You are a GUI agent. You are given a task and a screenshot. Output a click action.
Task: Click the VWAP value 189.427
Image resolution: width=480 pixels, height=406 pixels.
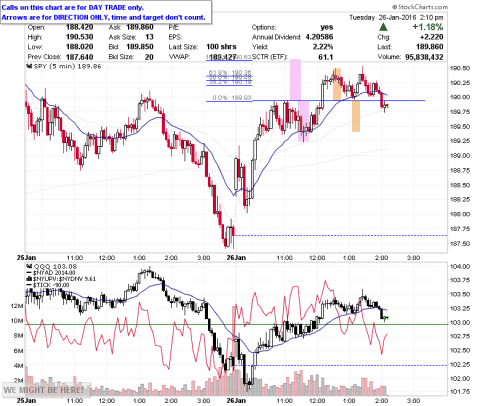(223, 57)
